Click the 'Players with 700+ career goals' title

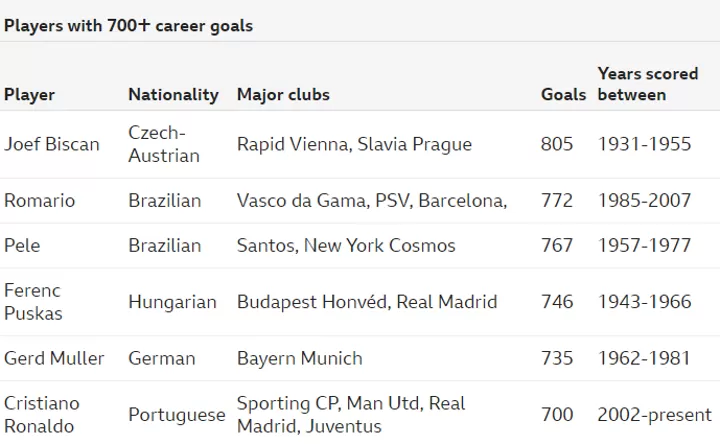click(128, 26)
